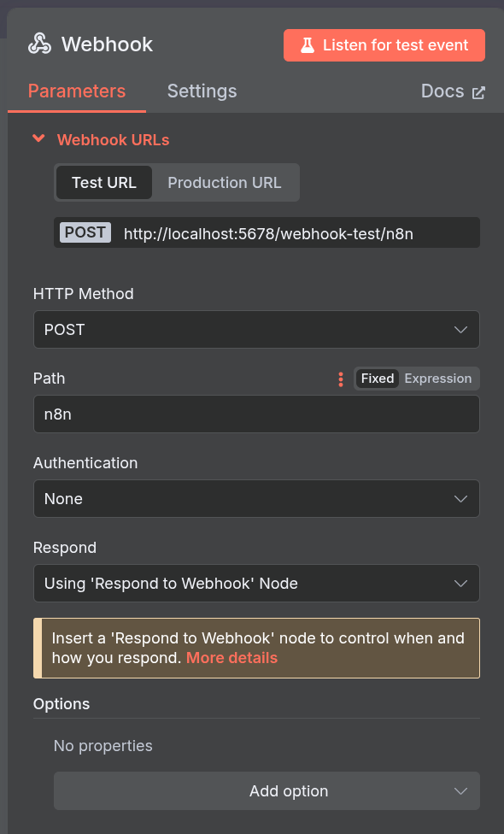504x834 pixels.
Task: Click the Path input field
Action: pyautogui.click(x=256, y=414)
